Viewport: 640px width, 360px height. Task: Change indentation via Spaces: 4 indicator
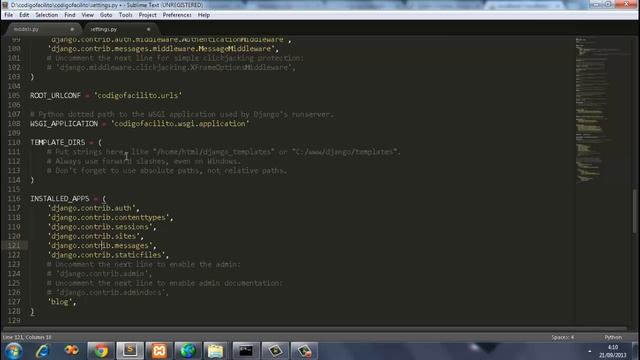562,338
